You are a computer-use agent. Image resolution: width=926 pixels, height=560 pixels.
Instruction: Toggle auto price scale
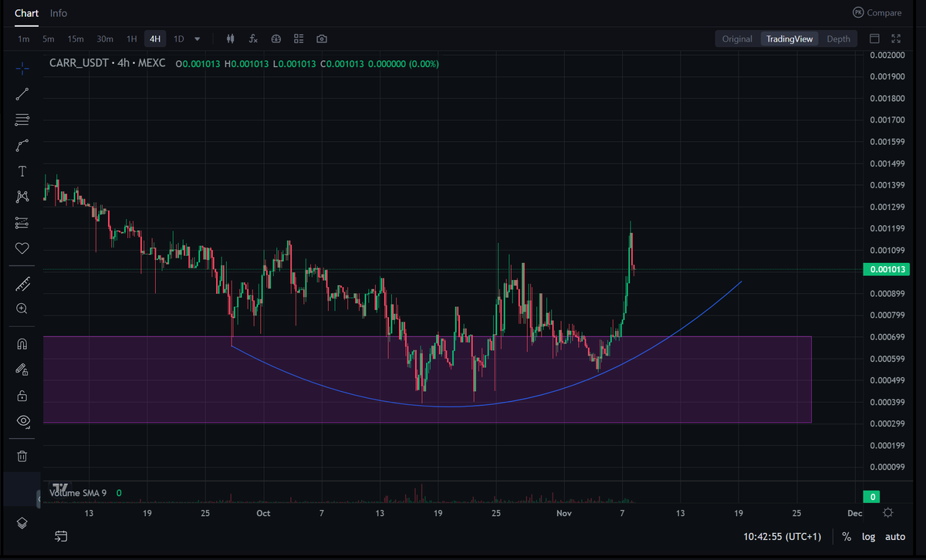click(x=895, y=537)
